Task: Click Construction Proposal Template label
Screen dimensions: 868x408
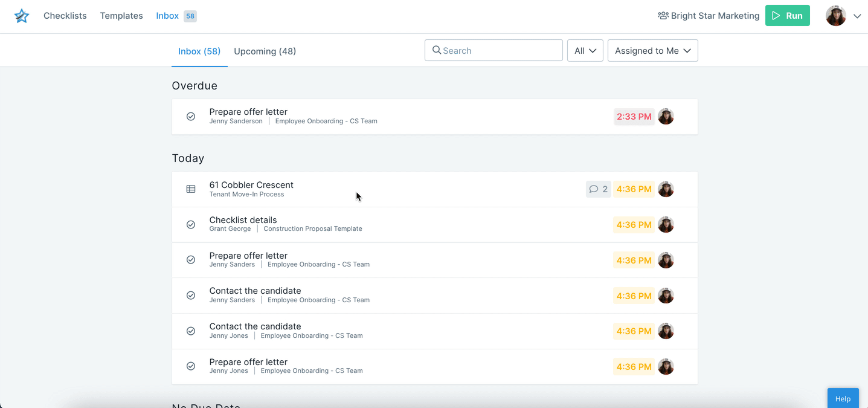Action: pyautogui.click(x=313, y=229)
